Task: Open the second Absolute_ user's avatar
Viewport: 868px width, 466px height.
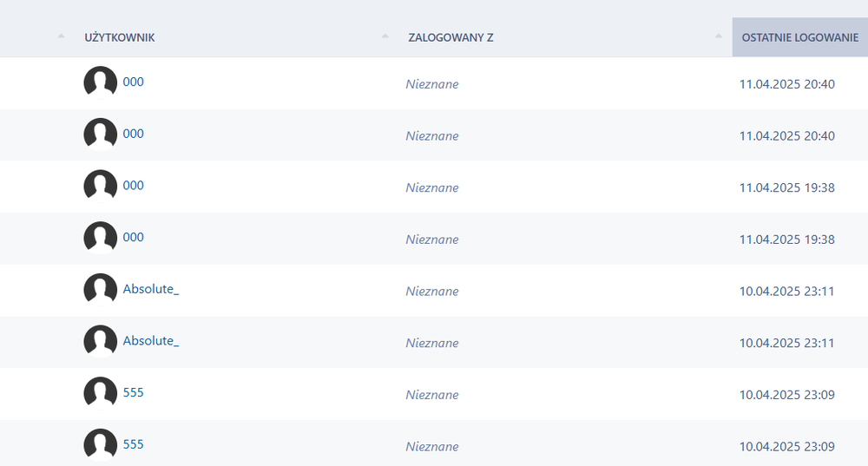Action: [100, 341]
